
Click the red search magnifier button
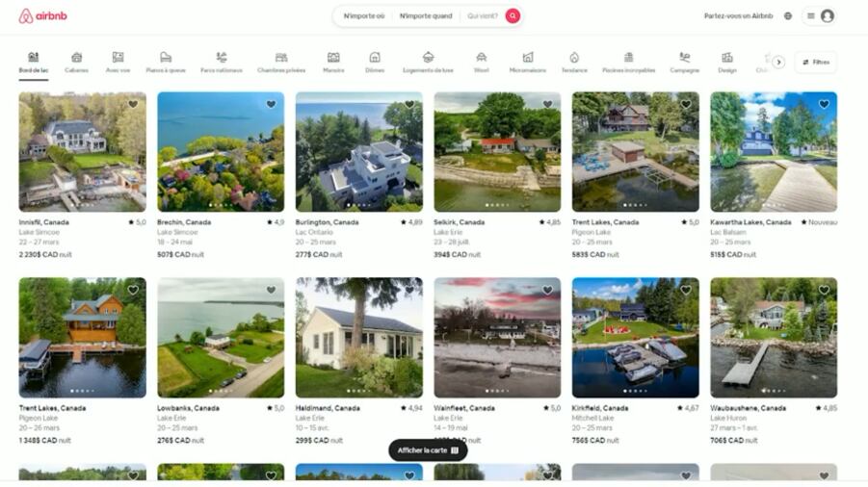pyautogui.click(x=513, y=15)
